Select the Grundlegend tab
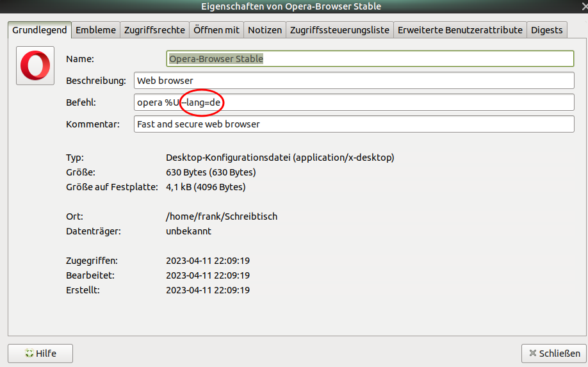 (39, 30)
